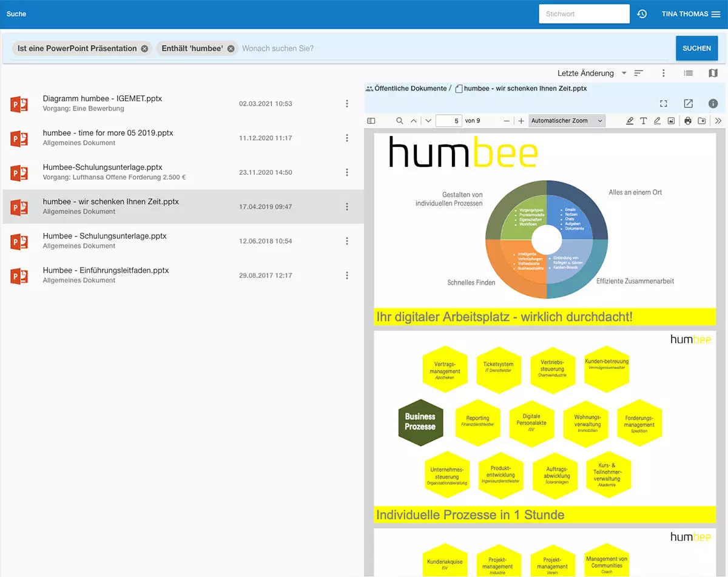The height and width of the screenshot is (577, 728).
Task: Select humbee - time for more 05 2019.pptx
Action: point(183,138)
